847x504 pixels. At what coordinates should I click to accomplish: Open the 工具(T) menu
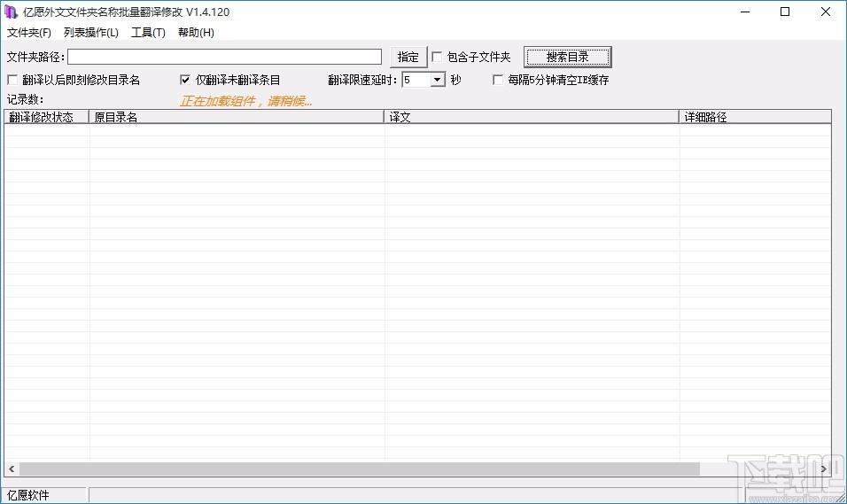(x=148, y=33)
